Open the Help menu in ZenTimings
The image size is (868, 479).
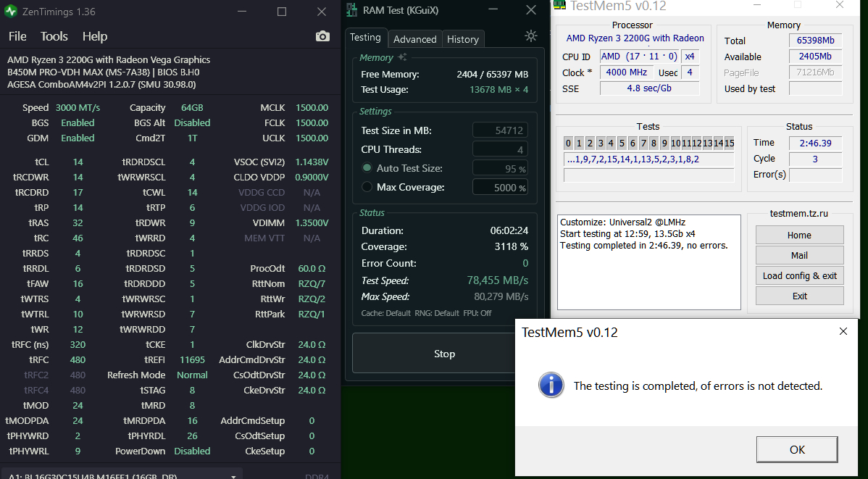[95, 36]
